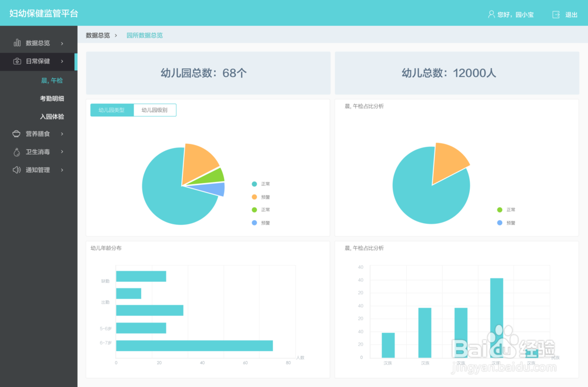This screenshot has width=588, height=387.
Task: Open the 考勤明细 submenu item
Action: (52, 99)
